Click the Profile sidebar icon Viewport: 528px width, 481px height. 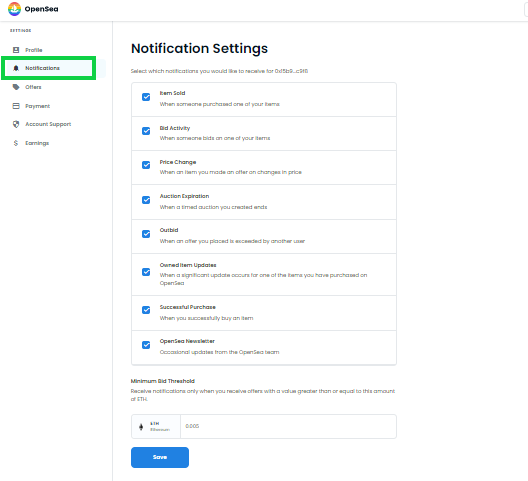coord(16,50)
